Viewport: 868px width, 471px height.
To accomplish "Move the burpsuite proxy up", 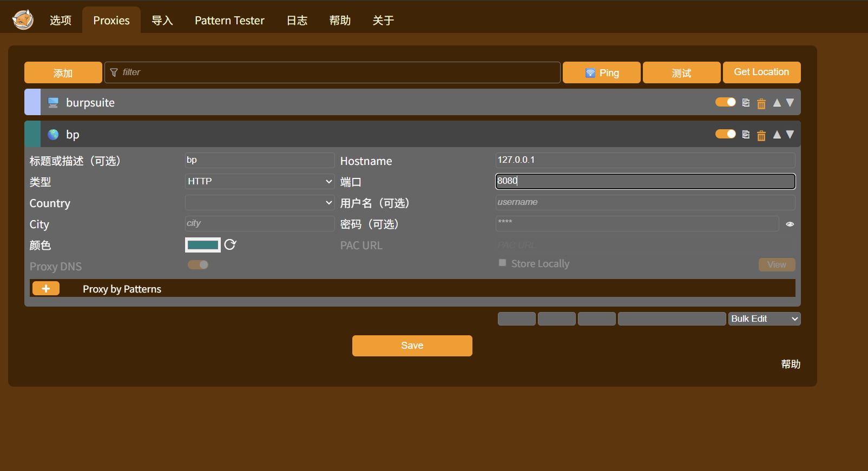I will (777, 103).
